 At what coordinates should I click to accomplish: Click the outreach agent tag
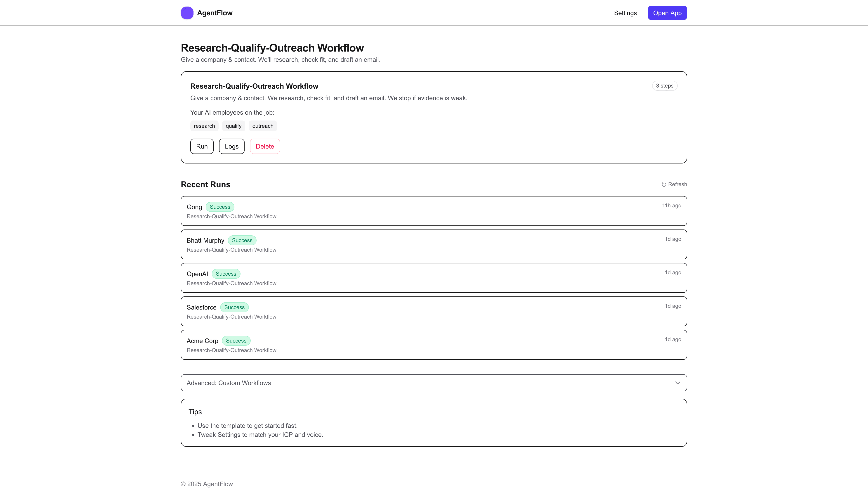pos(263,126)
